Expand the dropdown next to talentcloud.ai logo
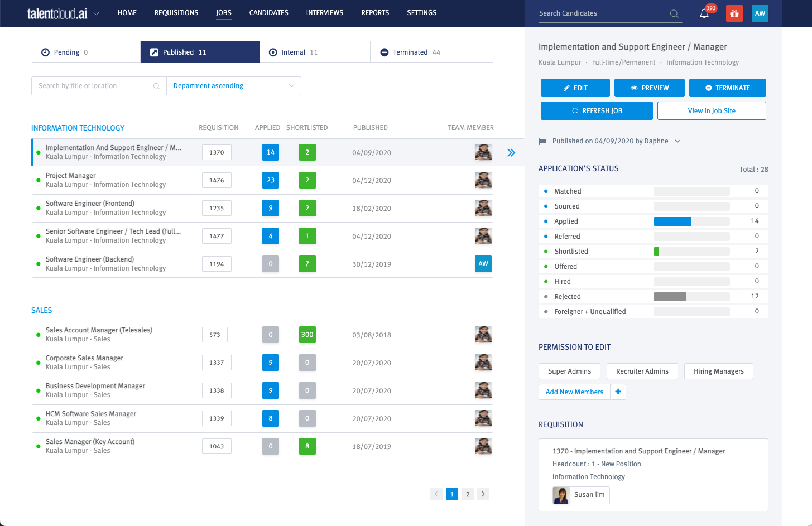 coord(96,14)
